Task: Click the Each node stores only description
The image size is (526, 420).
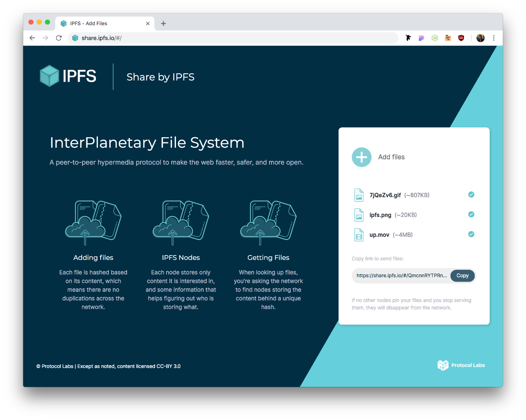Action: [181, 290]
